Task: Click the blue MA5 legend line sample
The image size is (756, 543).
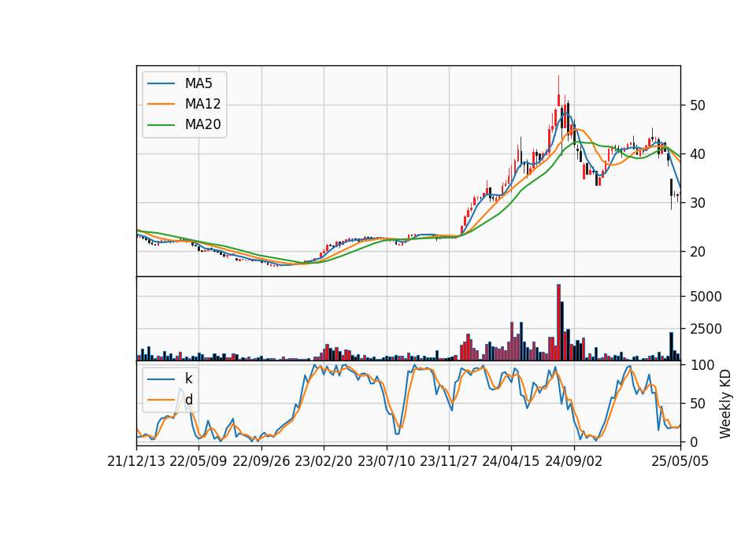Action: point(161,83)
